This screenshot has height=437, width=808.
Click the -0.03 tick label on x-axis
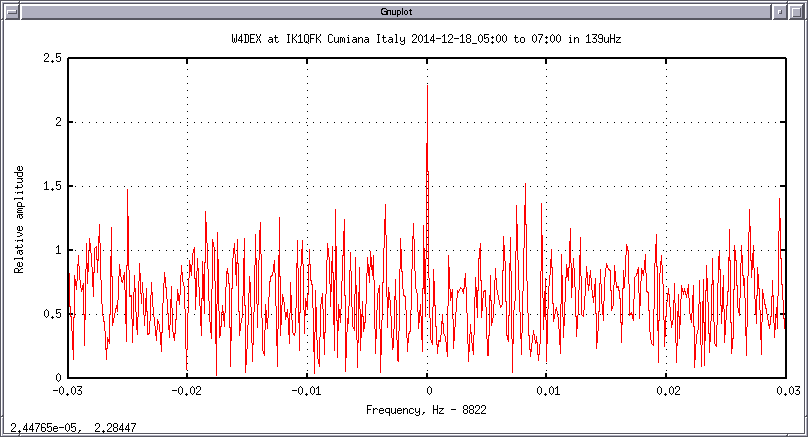[x=68, y=391]
